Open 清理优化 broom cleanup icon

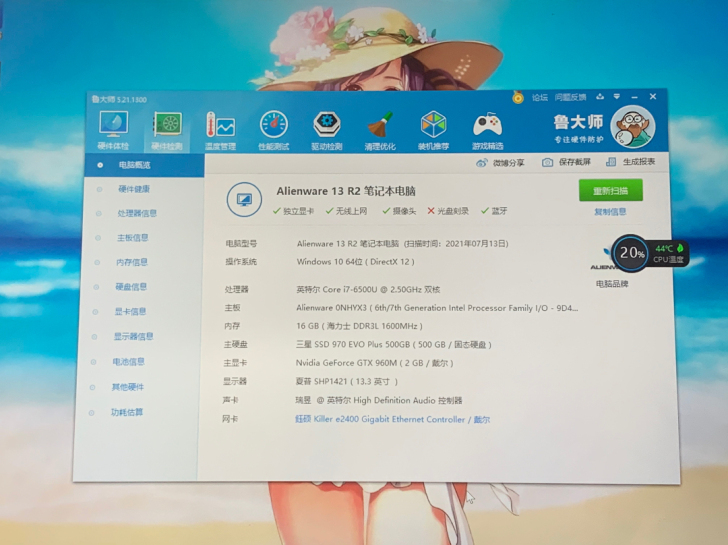click(x=380, y=131)
